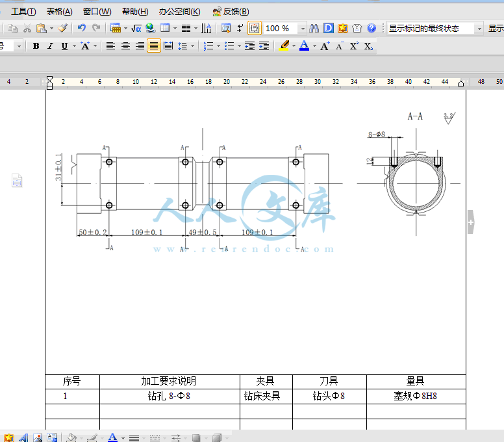Increase paragraph indent
Viewport: 504px width, 442px height.
264,46
